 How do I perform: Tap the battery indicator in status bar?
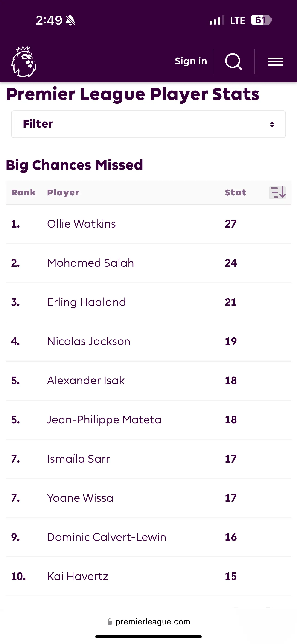(x=261, y=20)
